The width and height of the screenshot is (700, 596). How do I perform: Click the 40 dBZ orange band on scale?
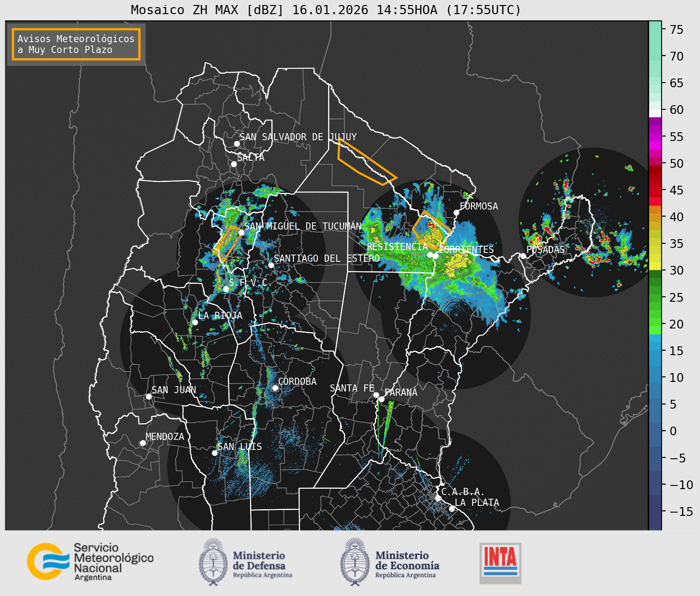(655, 217)
